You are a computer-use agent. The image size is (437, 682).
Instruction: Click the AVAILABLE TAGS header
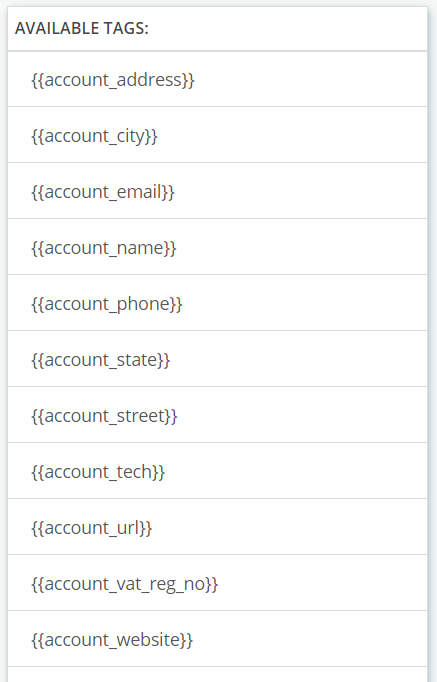click(82, 29)
